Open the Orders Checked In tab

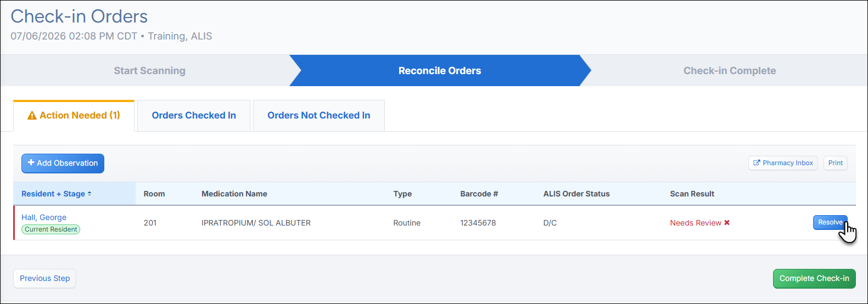point(194,115)
